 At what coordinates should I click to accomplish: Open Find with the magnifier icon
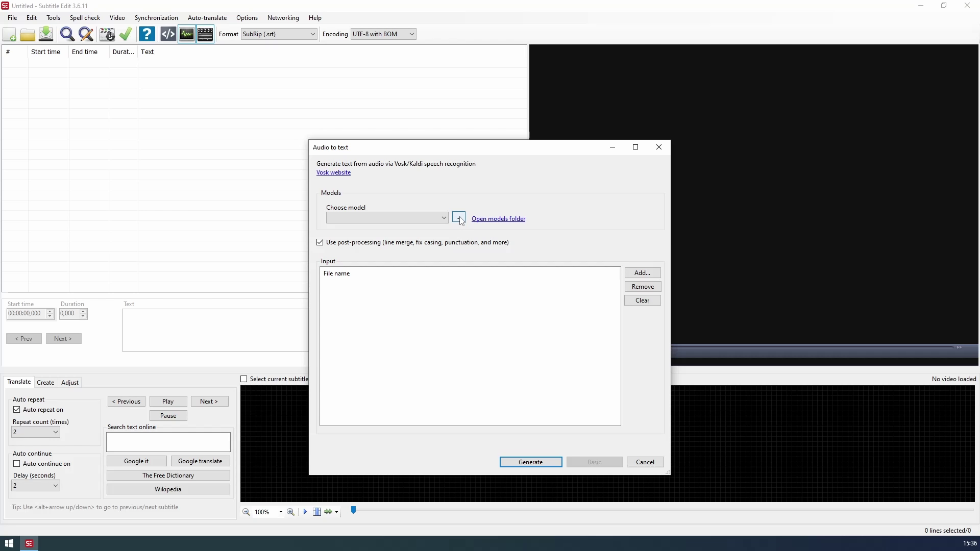coord(67,34)
